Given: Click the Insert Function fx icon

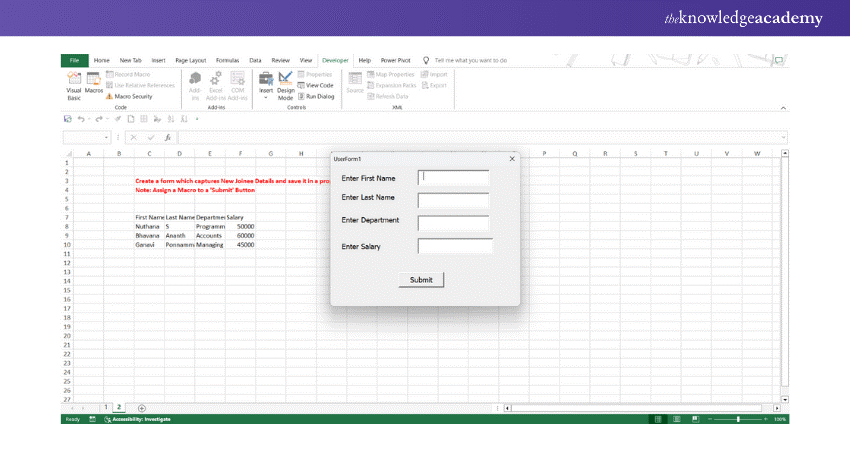Looking at the screenshot, I should tap(168, 137).
